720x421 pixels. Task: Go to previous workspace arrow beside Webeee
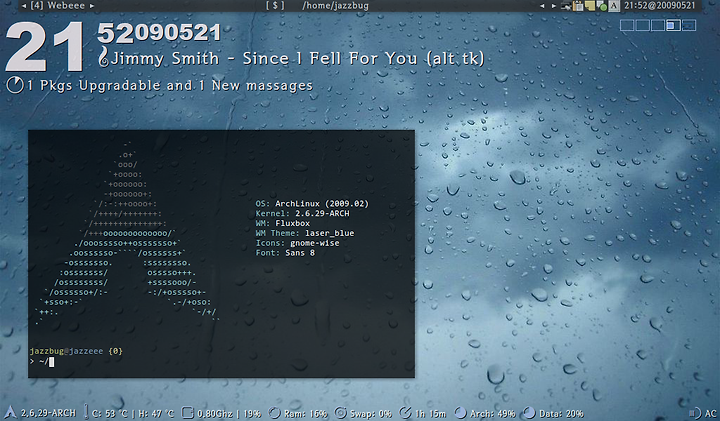click(x=24, y=6)
